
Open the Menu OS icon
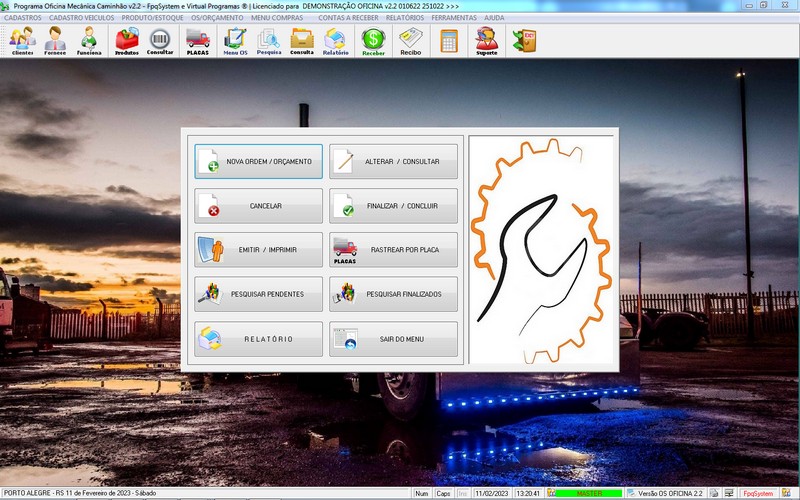click(235, 41)
